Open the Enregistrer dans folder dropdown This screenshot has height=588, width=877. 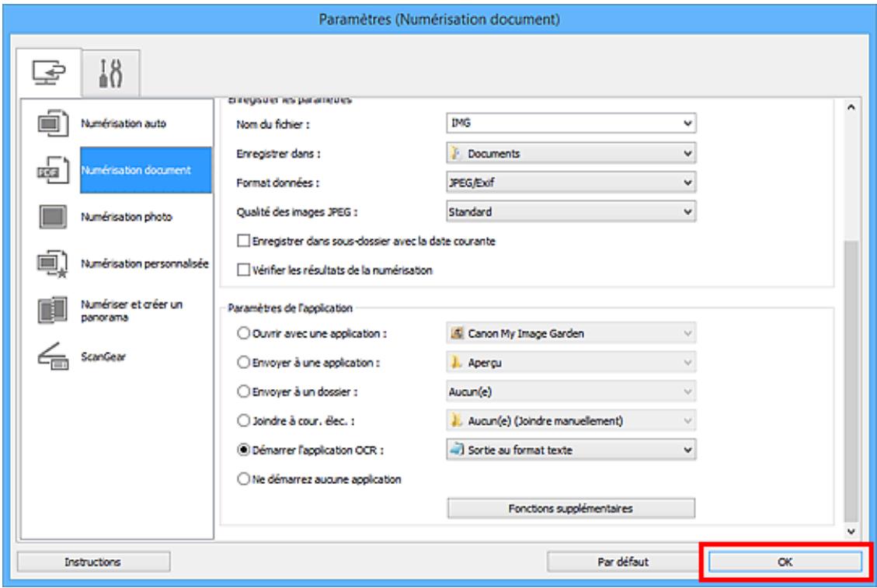click(571, 153)
